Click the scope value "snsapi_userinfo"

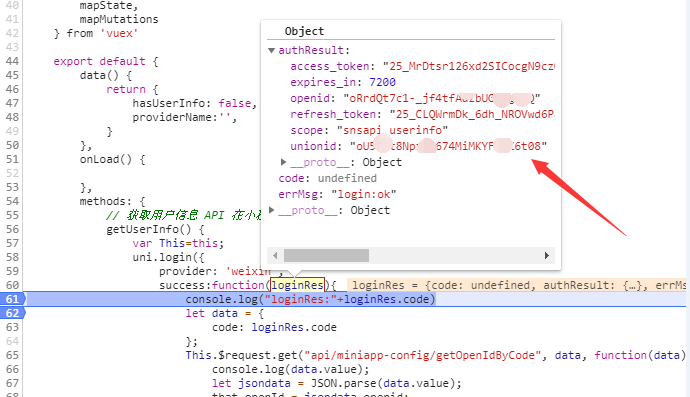tap(393, 130)
